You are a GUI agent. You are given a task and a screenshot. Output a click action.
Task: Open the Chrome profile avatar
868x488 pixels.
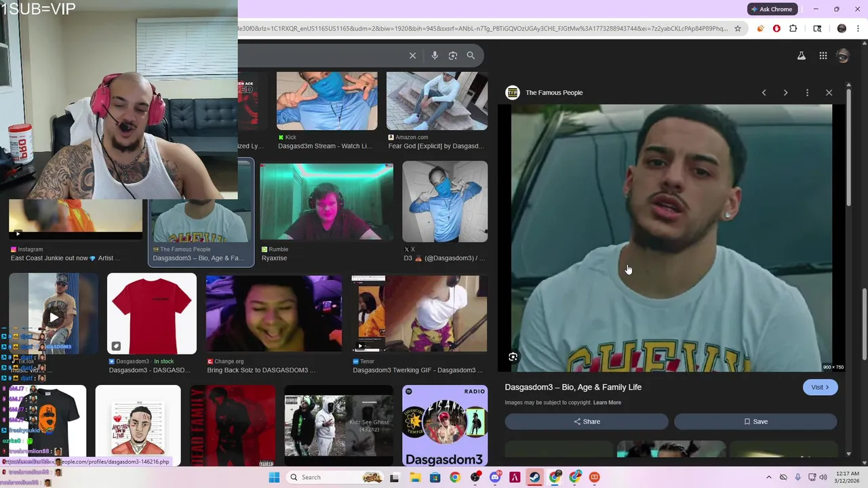(842, 28)
